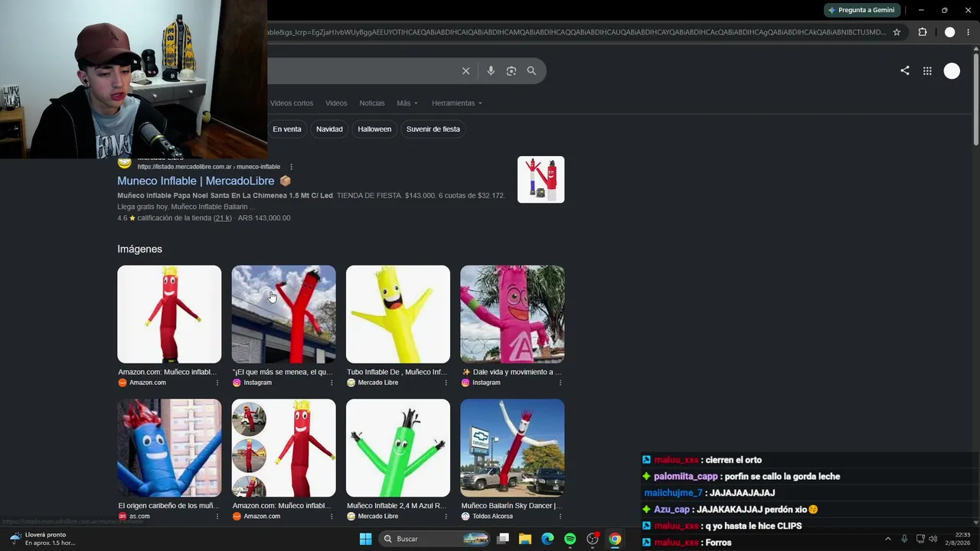Open the Instagram red tube man image

(x=283, y=315)
